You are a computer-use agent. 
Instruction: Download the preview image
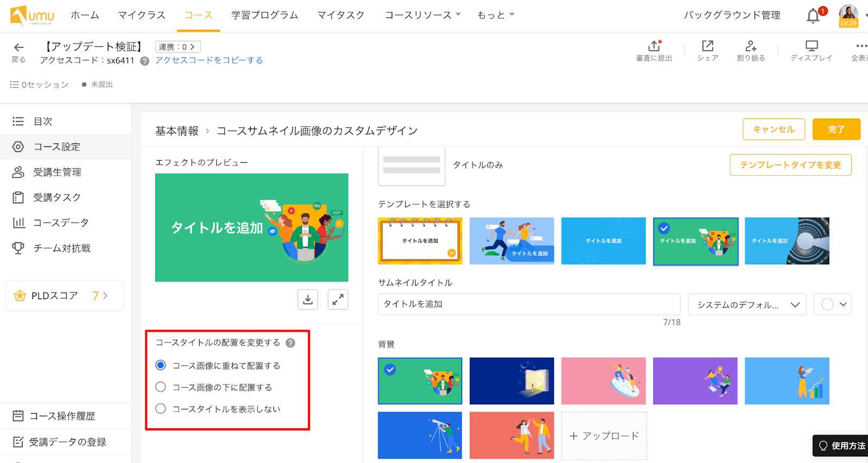click(x=308, y=300)
